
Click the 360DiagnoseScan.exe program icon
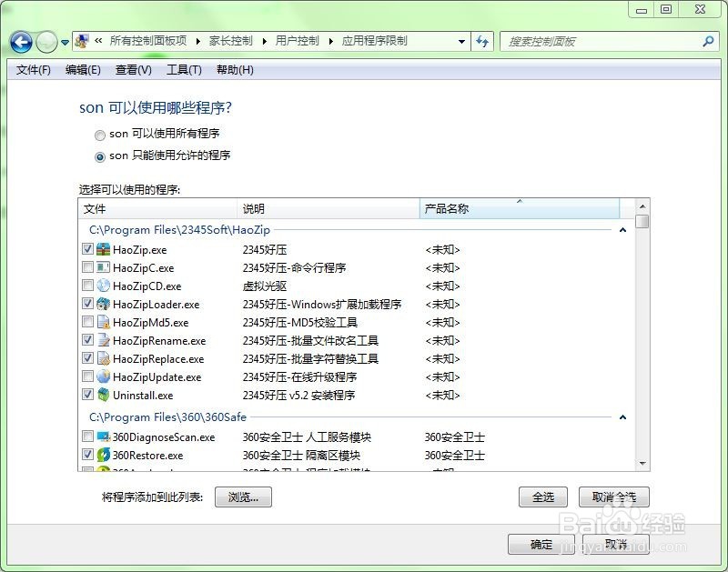(x=103, y=437)
